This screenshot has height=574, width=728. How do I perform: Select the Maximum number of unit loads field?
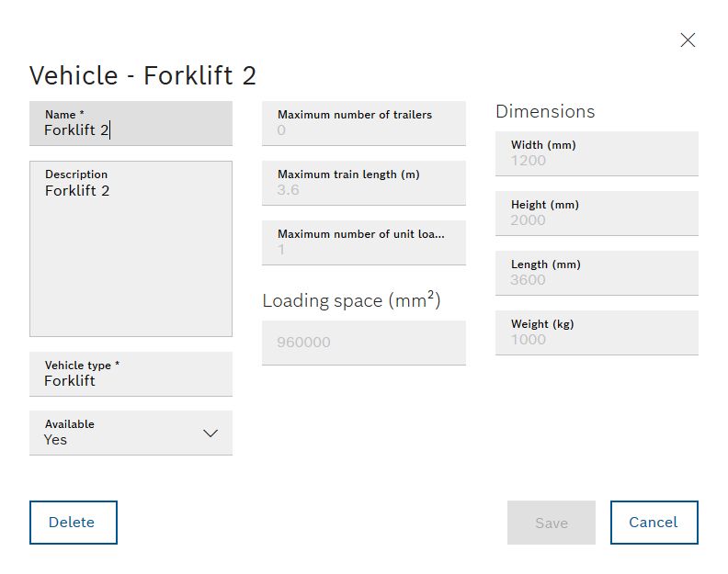[364, 242]
